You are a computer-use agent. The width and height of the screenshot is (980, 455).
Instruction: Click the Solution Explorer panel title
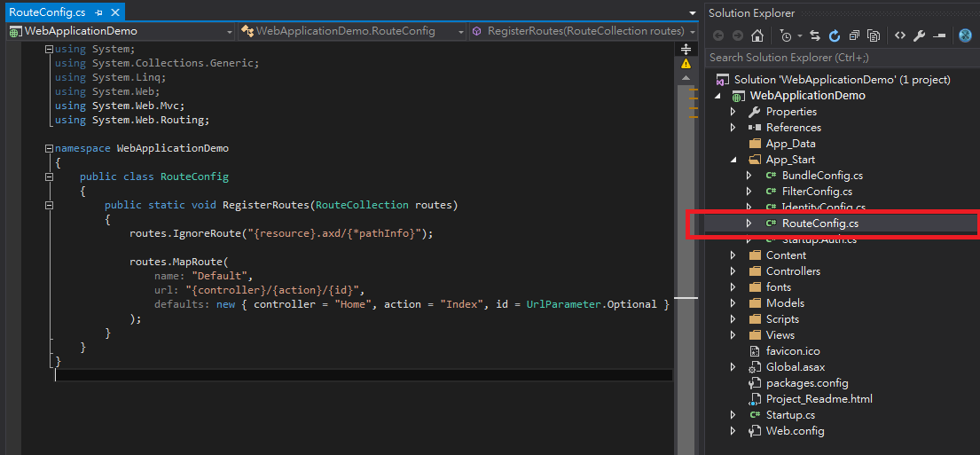752,13
